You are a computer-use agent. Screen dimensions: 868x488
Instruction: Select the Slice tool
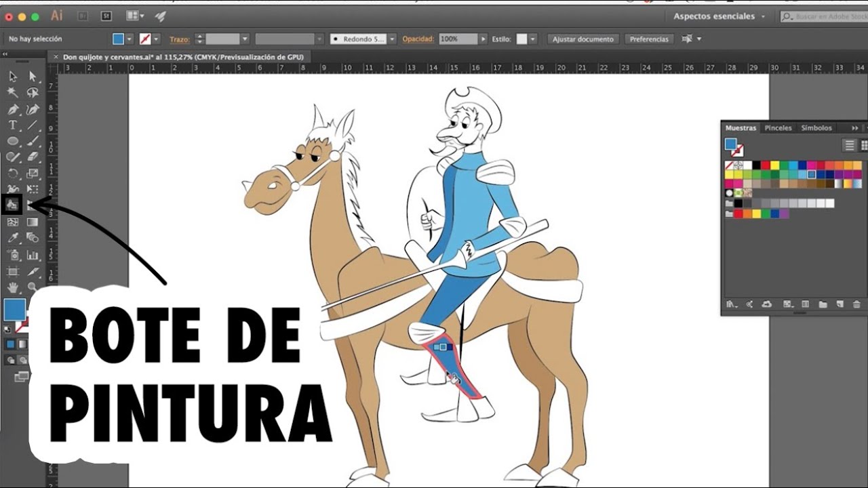click(x=33, y=271)
